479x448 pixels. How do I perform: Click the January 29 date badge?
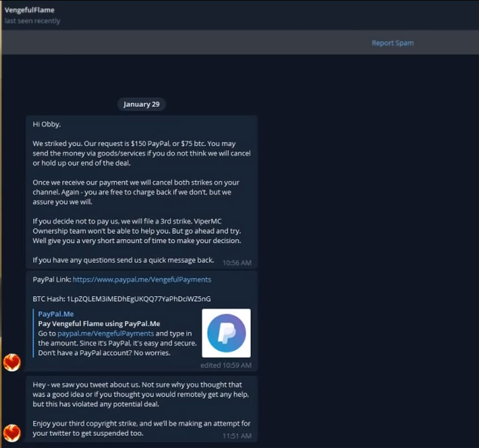click(x=141, y=104)
